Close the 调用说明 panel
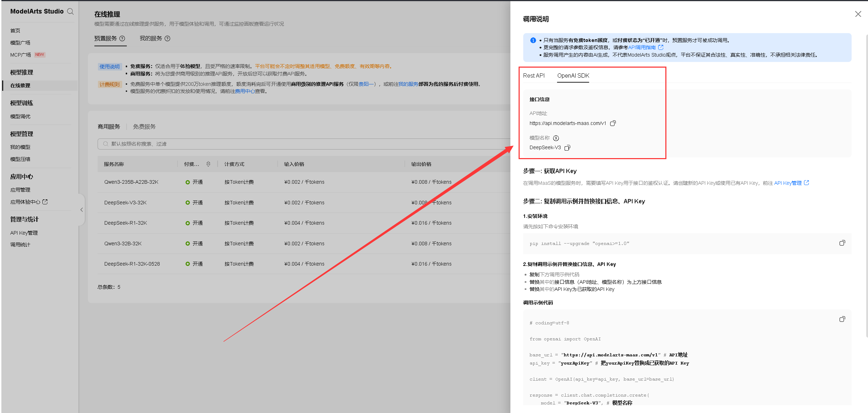868x413 pixels. (858, 14)
